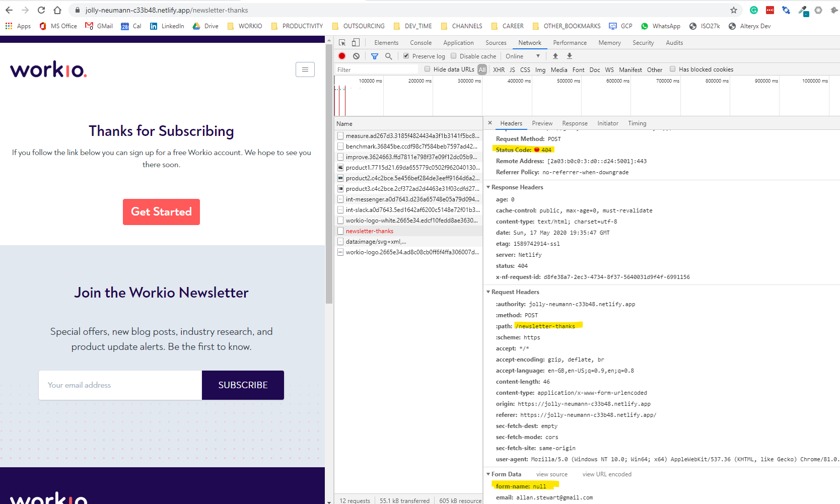This screenshot has height=504, width=840.
Task: Open the OUTSOURCING bookmarks folder
Action: (358, 26)
